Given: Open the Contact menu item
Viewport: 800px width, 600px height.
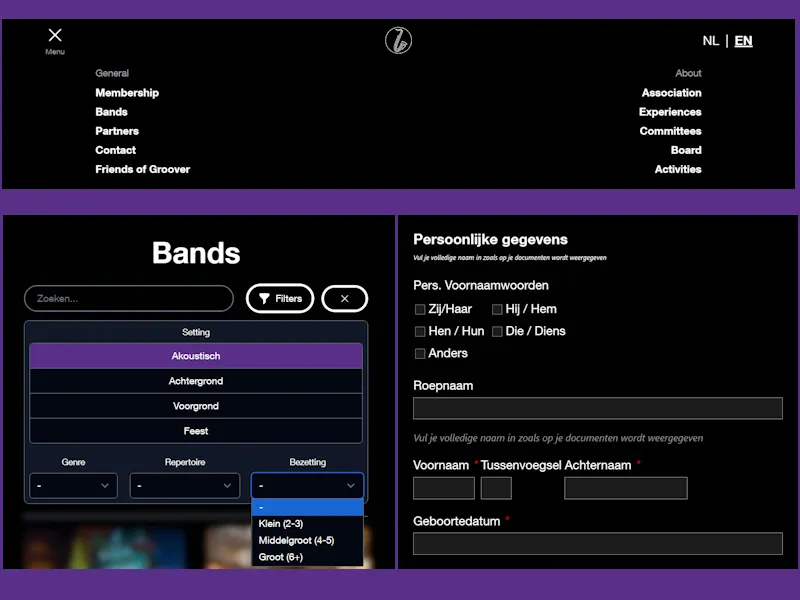Looking at the screenshot, I should [x=115, y=150].
